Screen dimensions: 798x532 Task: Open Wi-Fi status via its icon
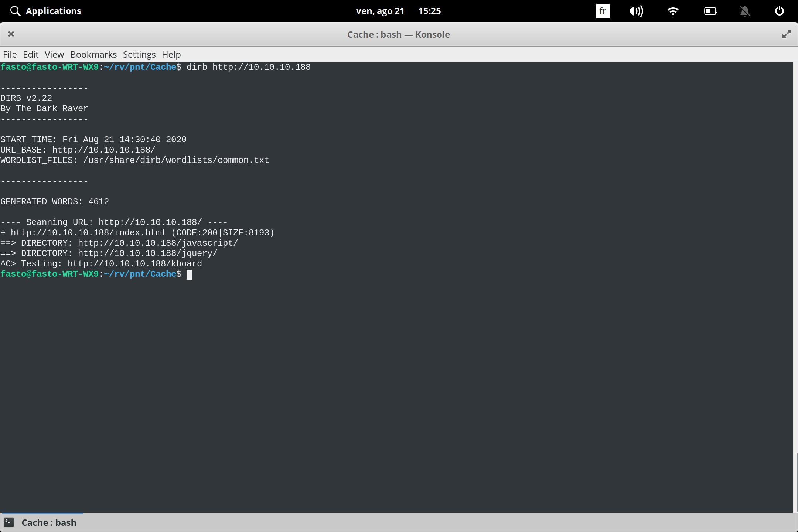[673, 11]
